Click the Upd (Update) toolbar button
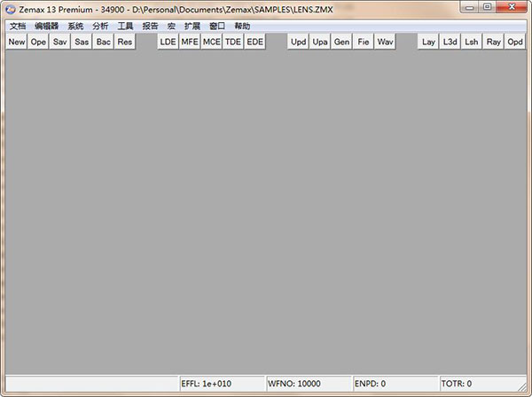 (298, 42)
